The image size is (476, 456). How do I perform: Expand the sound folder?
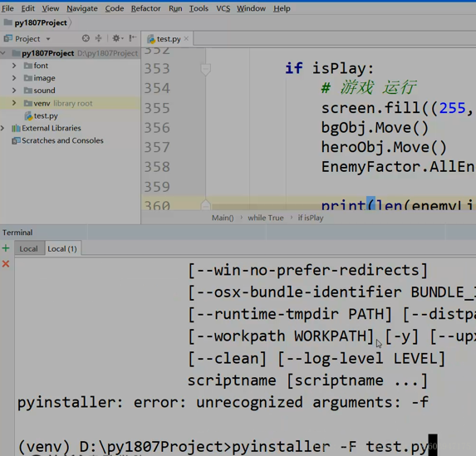pyautogui.click(x=14, y=91)
